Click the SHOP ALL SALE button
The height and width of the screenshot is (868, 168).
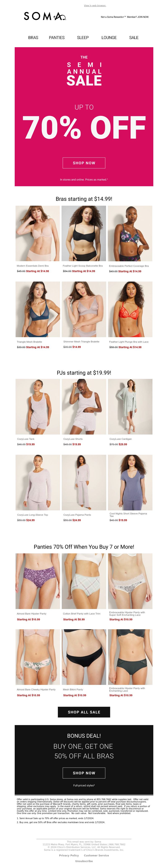pyautogui.click(x=84, y=712)
